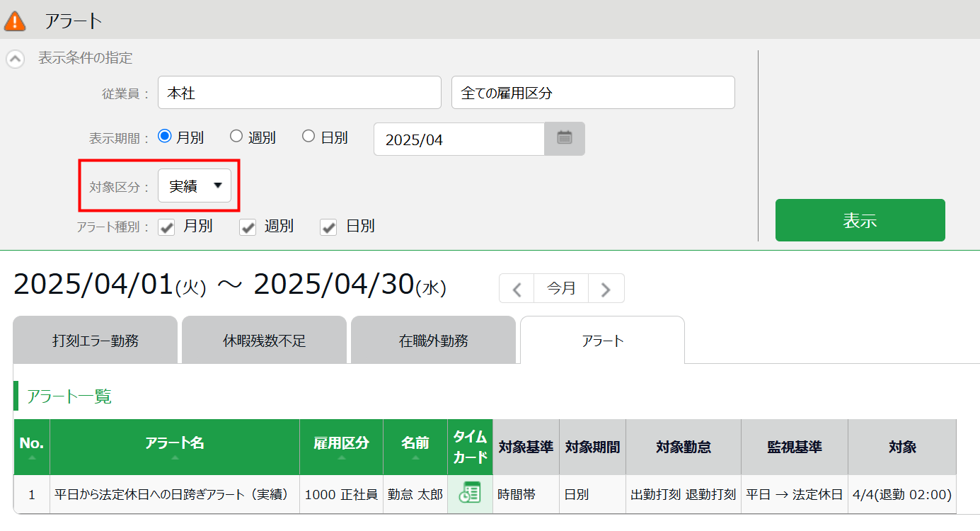Toggle the 週別 alert type checkbox
The image size is (980, 531).
(248, 227)
